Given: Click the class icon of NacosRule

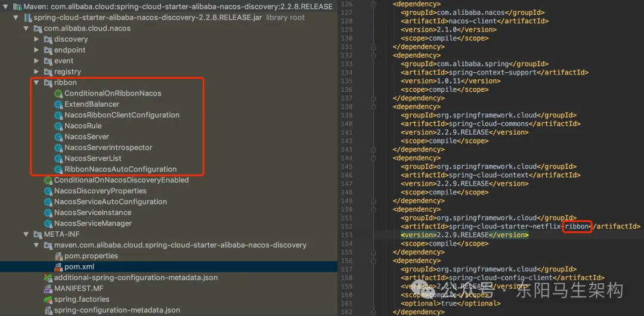Looking at the screenshot, I should 58,126.
